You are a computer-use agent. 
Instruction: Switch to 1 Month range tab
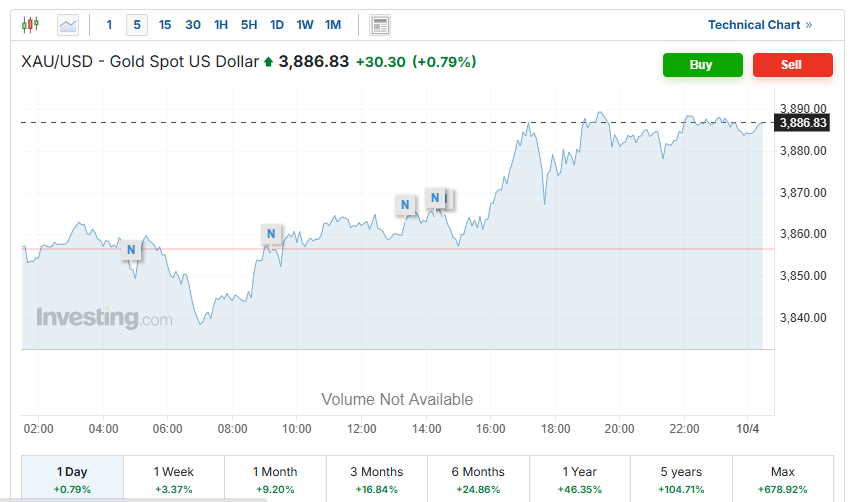click(275, 478)
